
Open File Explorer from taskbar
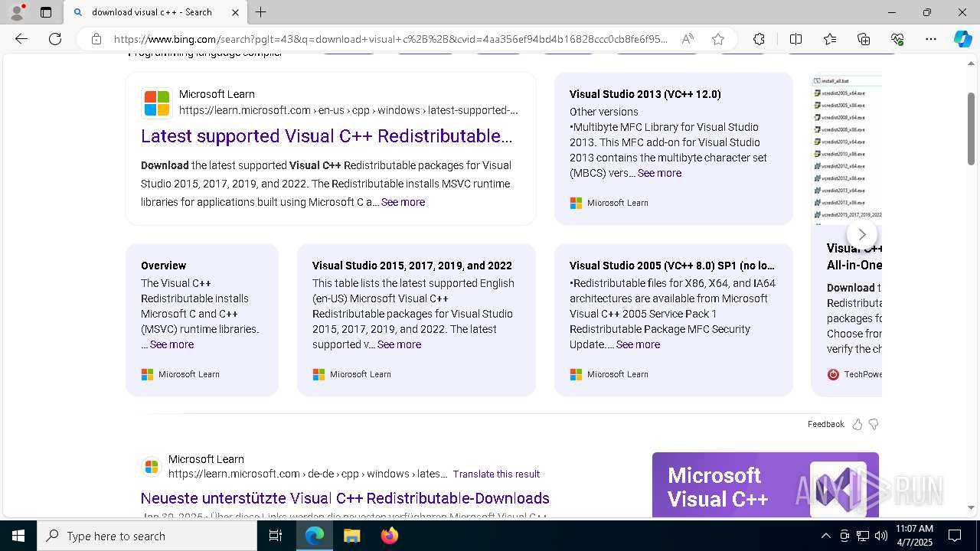point(351,536)
